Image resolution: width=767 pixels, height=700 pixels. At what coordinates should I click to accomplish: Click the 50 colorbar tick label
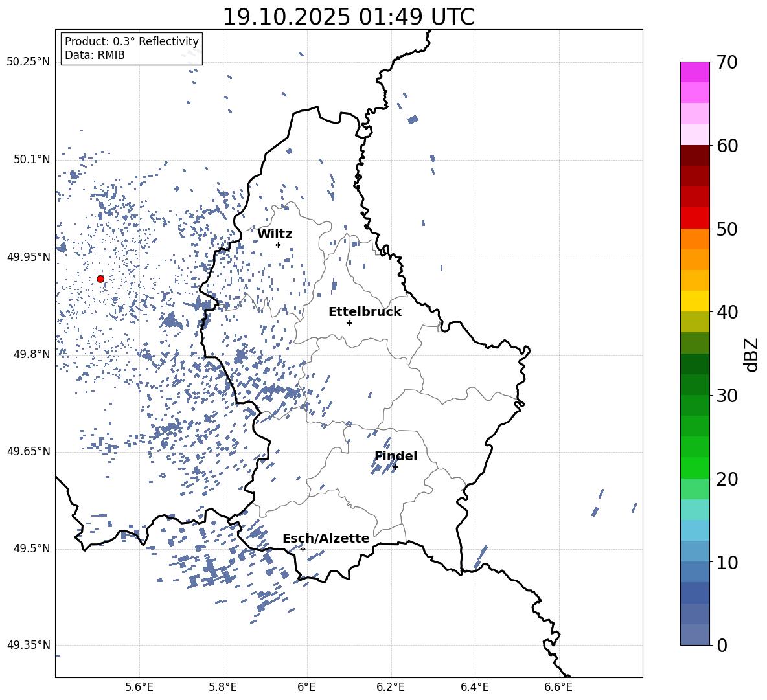[727, 229]
